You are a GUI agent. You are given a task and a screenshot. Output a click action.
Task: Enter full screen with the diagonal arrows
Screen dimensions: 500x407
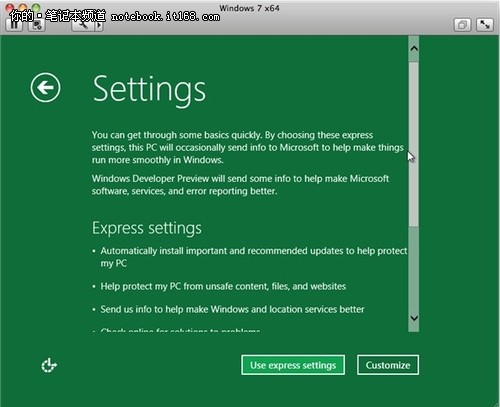click(x=485, y=25)
